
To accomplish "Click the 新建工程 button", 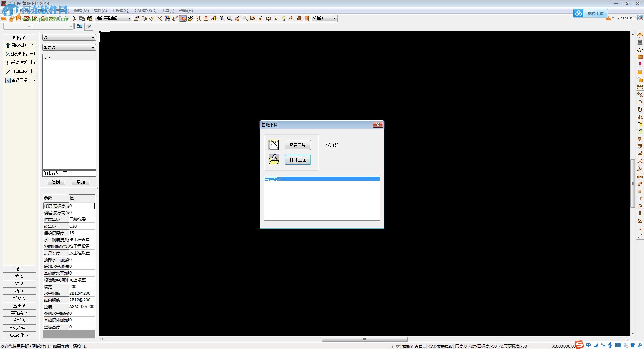I will click(298, 145).
